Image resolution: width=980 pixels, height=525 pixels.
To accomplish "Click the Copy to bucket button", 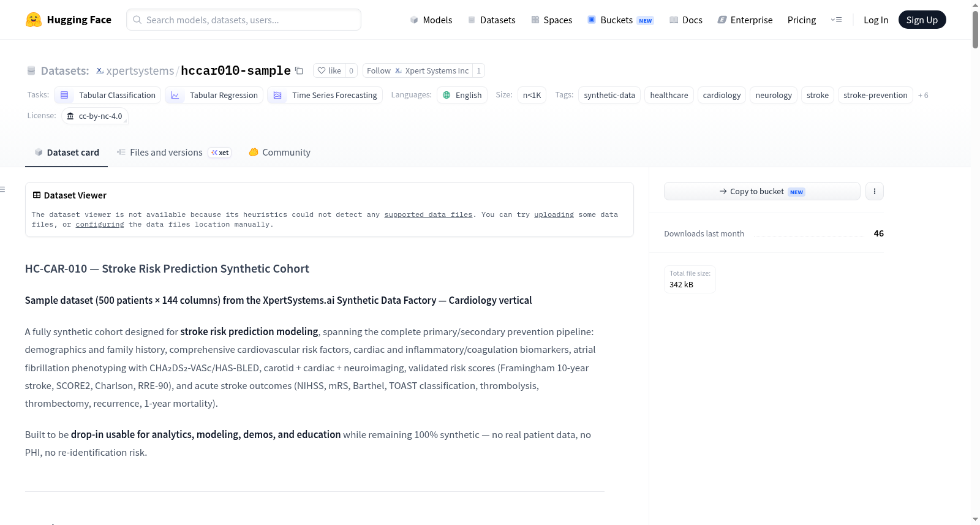I will coord(762,191).
